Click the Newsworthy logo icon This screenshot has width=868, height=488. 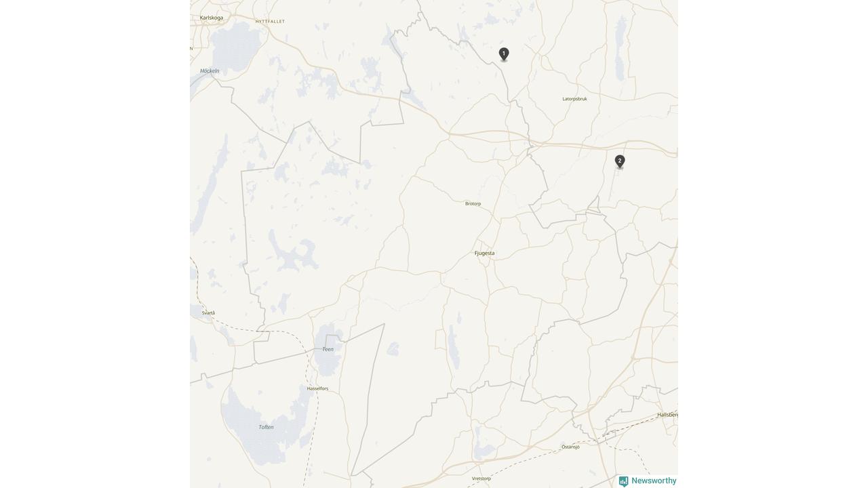coord(623,481)
